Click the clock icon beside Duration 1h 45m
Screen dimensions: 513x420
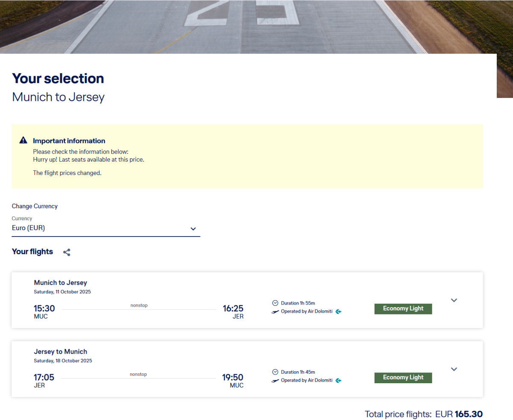tap(275, 372)
